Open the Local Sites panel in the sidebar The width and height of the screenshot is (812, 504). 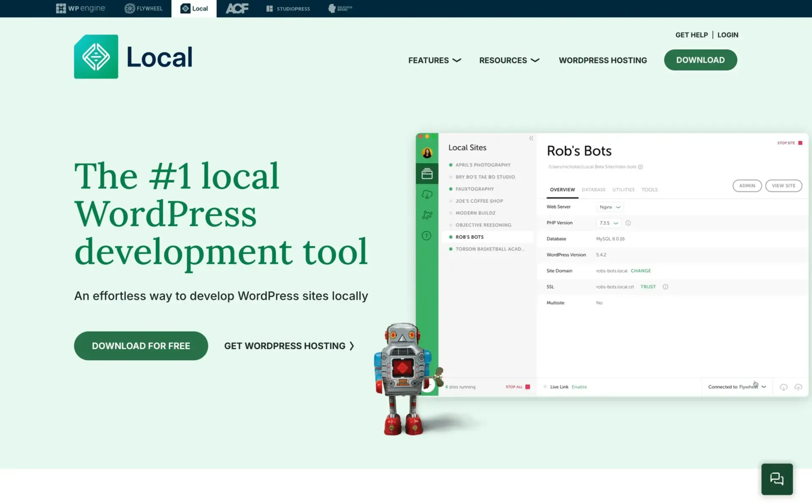(x=427, y=174)
